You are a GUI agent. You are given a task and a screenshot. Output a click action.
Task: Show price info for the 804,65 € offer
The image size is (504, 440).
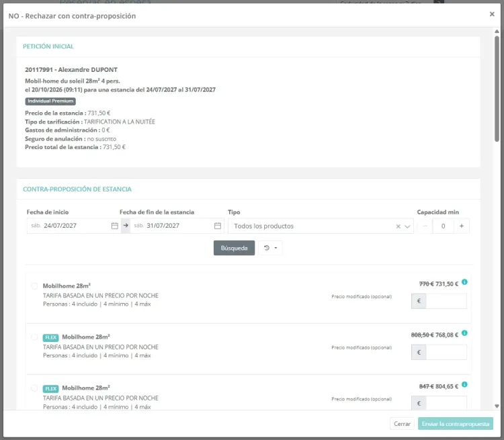464,384
